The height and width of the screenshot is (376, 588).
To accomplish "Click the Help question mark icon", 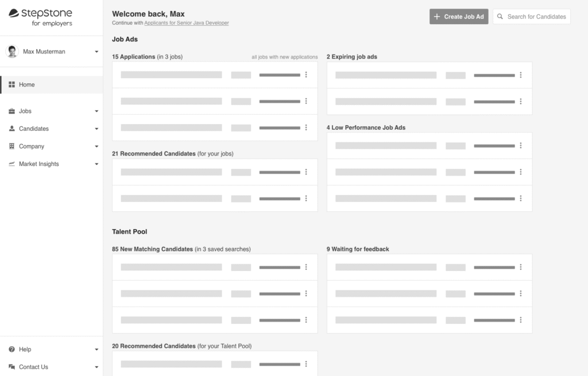I will pyautogui.click(x=12, y=350).
